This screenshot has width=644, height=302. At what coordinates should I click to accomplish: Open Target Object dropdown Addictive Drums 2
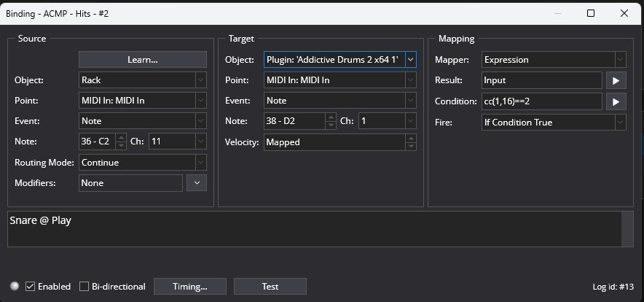[x=340, y=60]
